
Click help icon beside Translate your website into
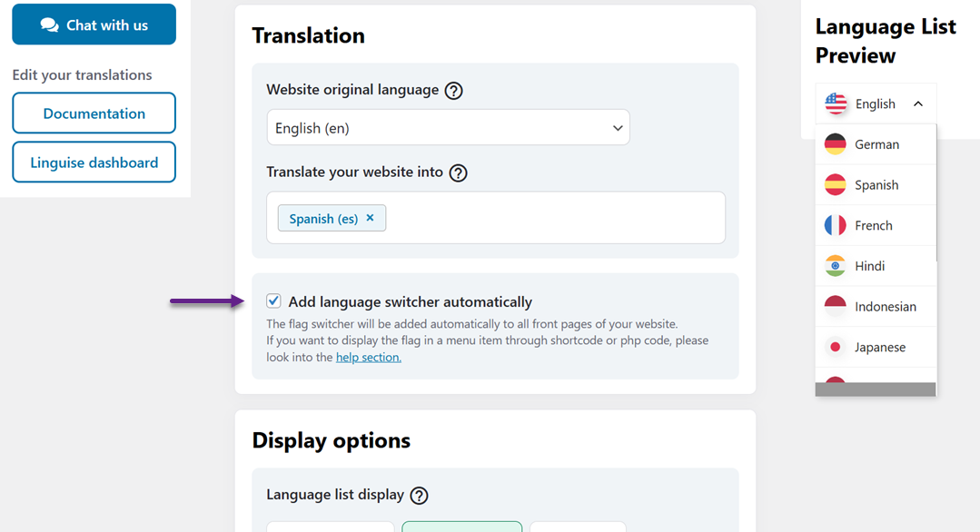click(459, 172)
